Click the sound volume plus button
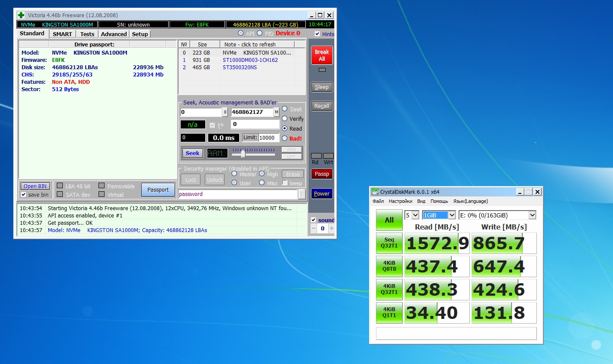The height and width of the screenshot is (364, 613). point(331,229)
